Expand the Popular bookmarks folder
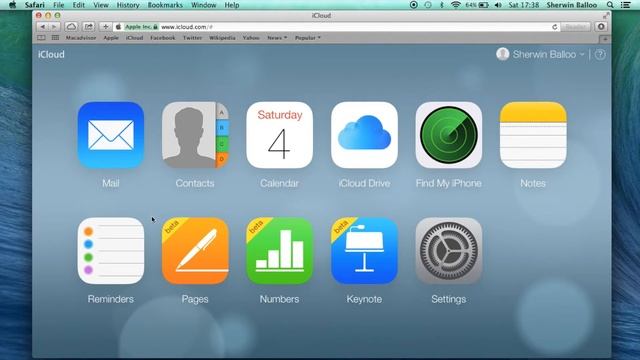The width and height of the screenshot is (640, 360). [308, 38]
